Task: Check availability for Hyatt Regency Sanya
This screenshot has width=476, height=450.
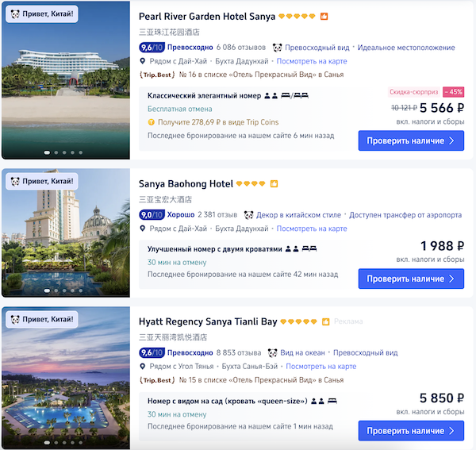Action: [x=410, y=431]
